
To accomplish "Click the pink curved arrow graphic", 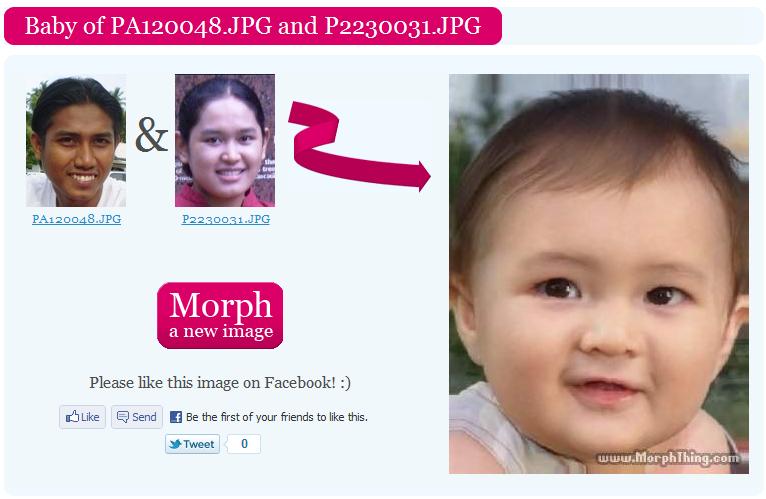I will pyautogui.click(x=359, y=146).
